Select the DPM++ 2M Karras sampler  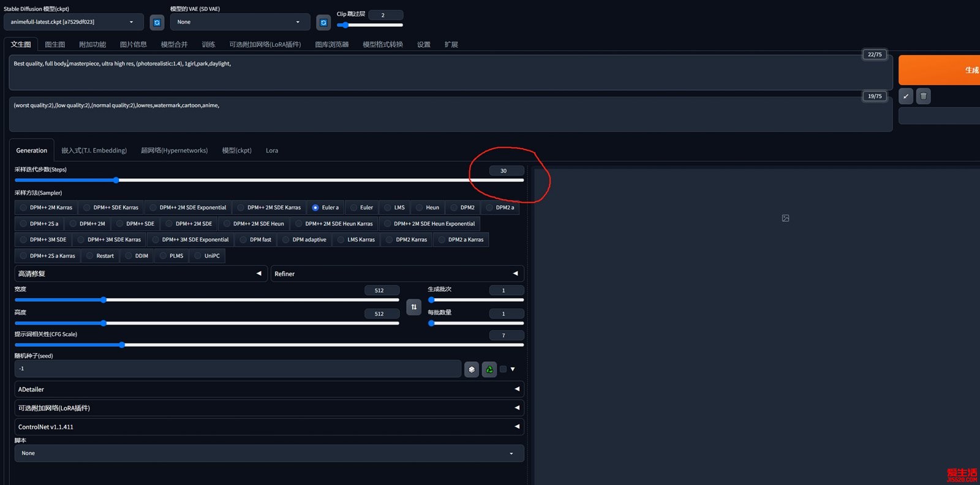46,208
